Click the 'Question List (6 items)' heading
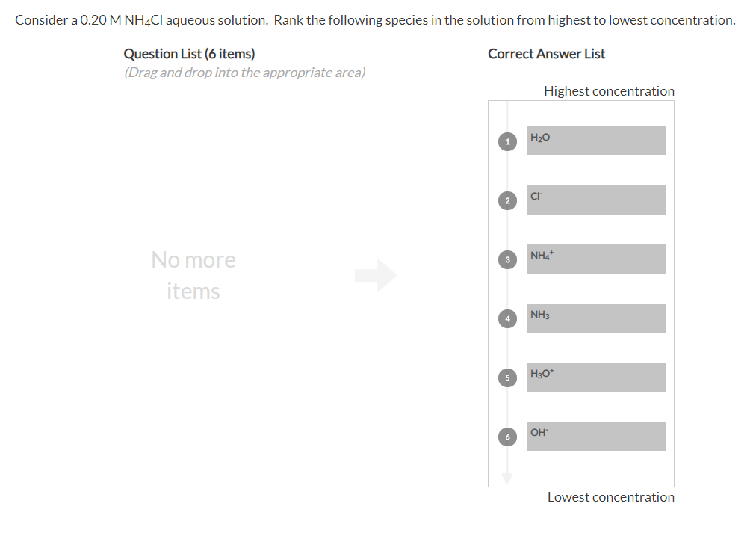The width and height of the screenshot is (756, 533). click(x=189, y=54)
